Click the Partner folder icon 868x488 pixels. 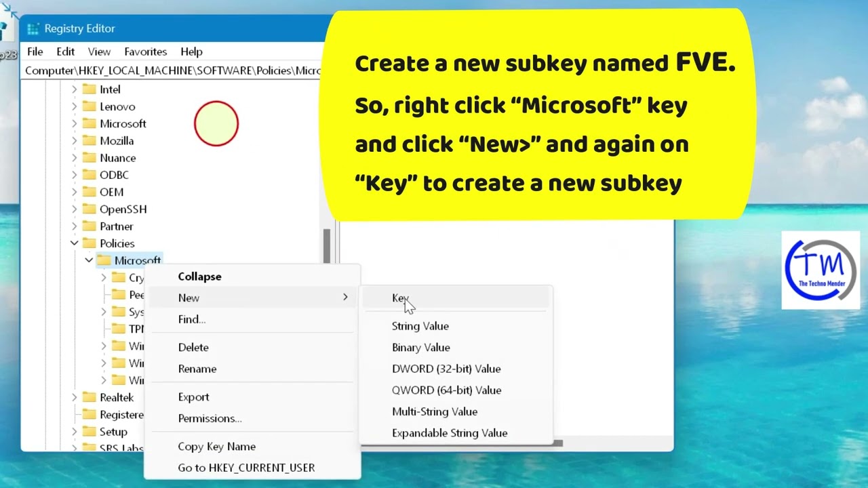[x=89, y=226]
